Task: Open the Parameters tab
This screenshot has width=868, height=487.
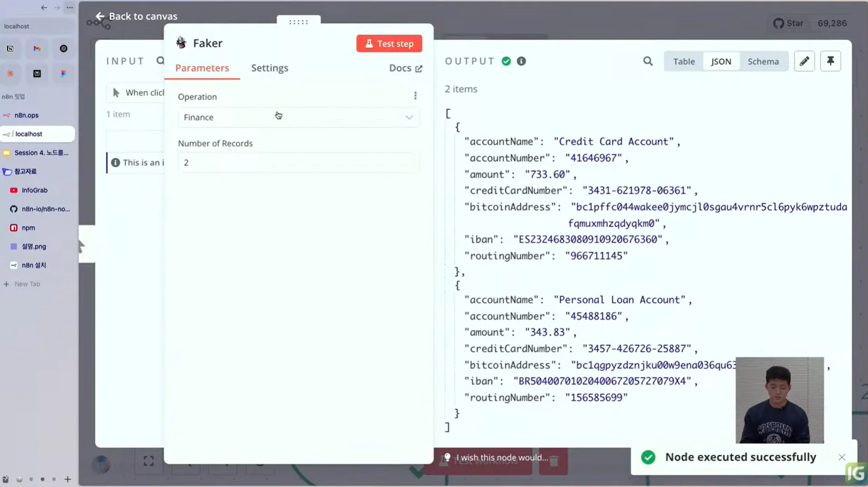Action: coord(202,68)
